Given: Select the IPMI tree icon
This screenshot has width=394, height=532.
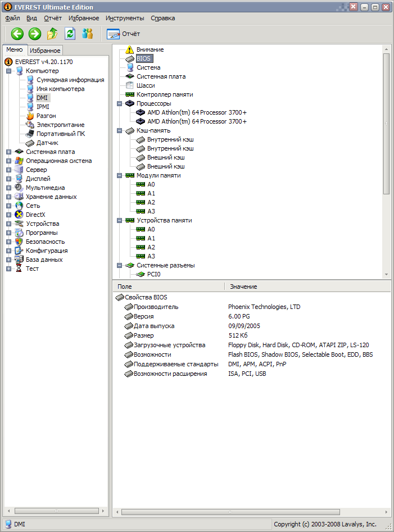Looking at the screenshot, I should coord(30,107).
